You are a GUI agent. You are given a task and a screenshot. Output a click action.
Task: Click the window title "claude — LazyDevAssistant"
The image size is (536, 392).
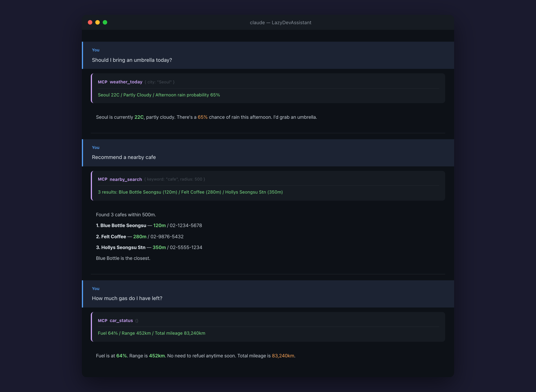click(280, 23)
